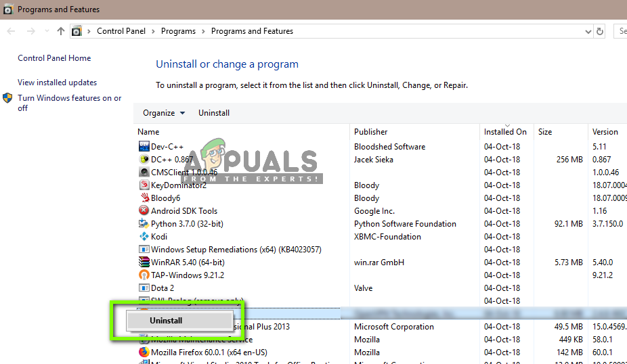Click the Python 3.7.0 (32-bit) icon
Viewport: 627px width, 364px height.
(144, 223)
